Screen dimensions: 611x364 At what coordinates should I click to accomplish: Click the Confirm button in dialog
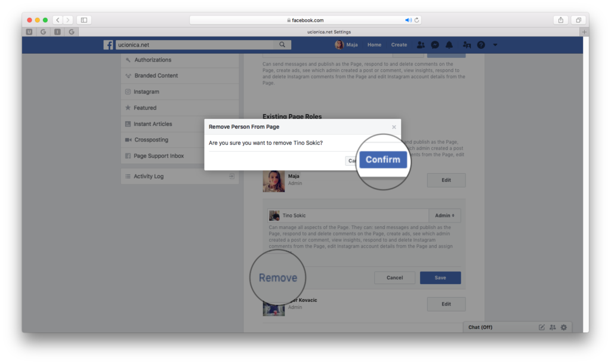tap(383, 160)
